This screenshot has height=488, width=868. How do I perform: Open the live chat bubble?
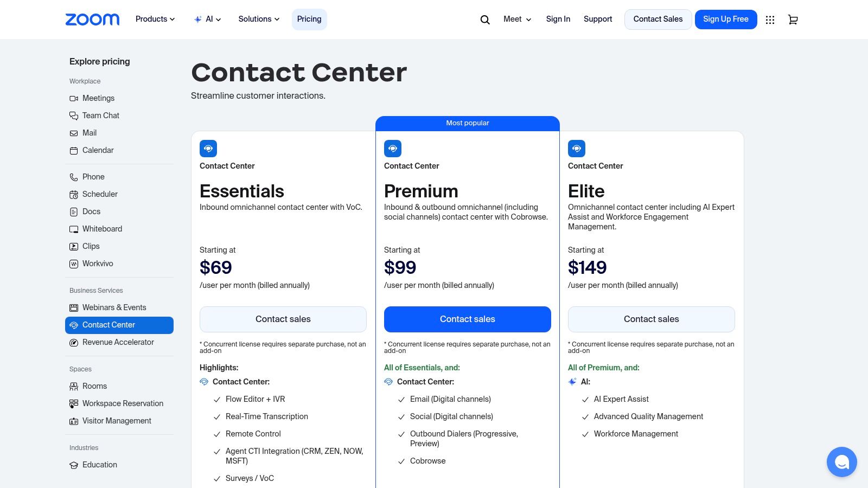click(841, 461)
